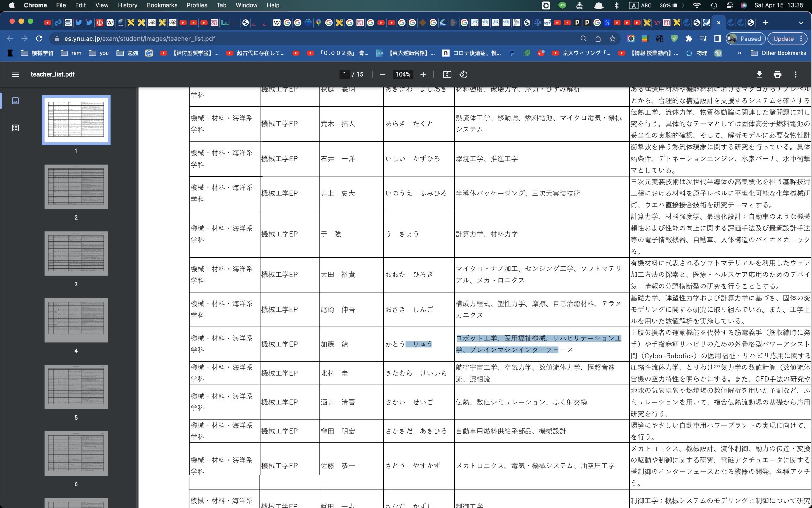Click the name 加藤 龍 in table
The height and width of the screenshot is (508, 812).
[334, 344]
